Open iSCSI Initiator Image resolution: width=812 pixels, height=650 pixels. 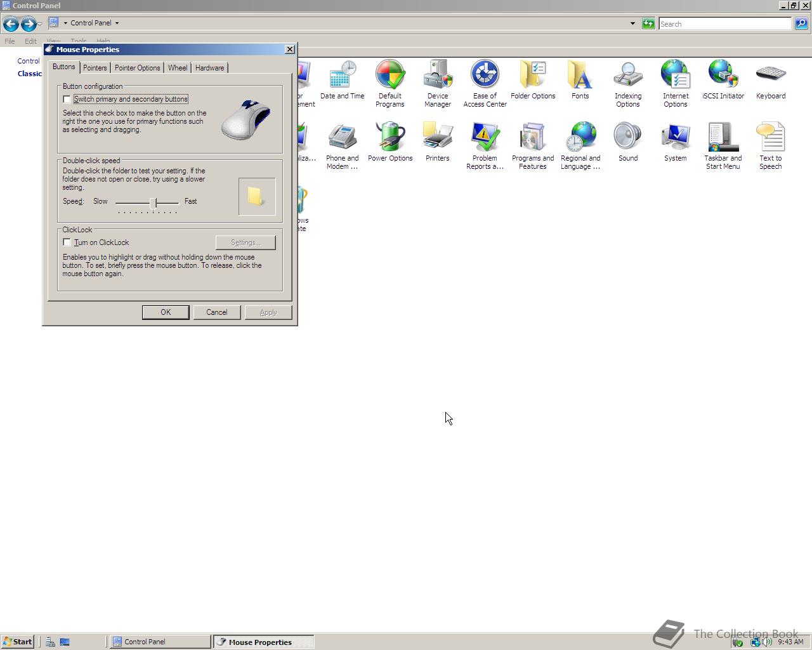pos(723,80)
